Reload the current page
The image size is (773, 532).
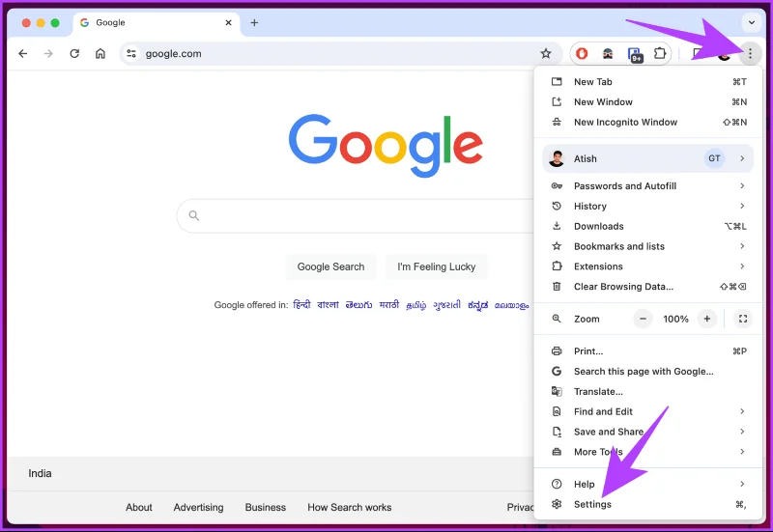[x=74, y=53]
